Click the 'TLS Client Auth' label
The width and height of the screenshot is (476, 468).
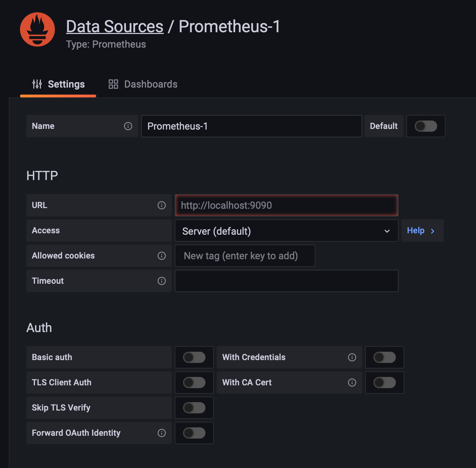tap(62, 383)
